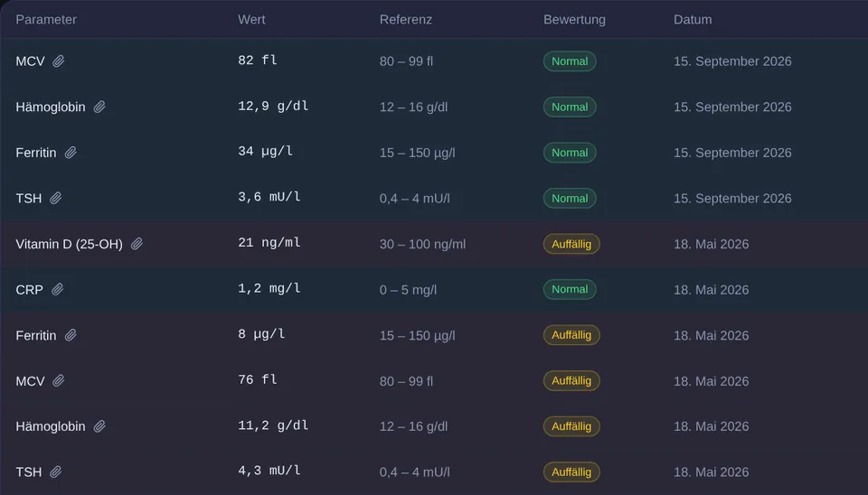Select the Vitamin D (25-OH) parameter name
This screenshot has height=495, width=868.
tap(70, 244)
